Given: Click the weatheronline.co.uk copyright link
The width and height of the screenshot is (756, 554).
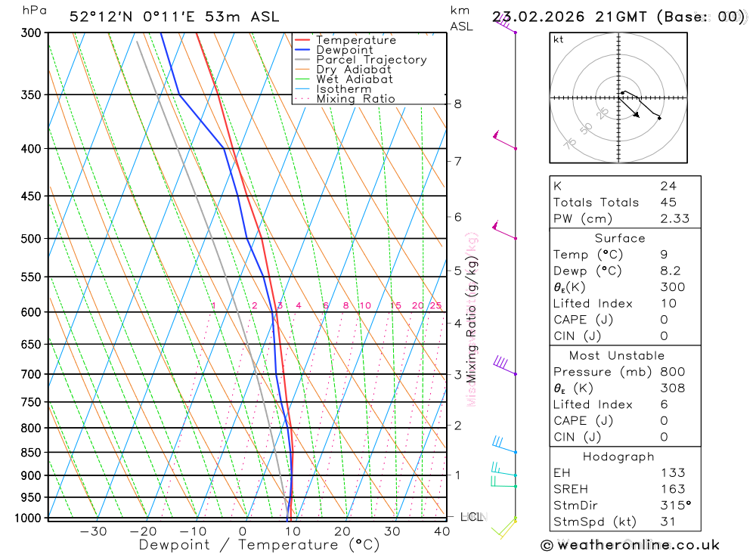Looking at the screenshot, I should click(631, 545).
